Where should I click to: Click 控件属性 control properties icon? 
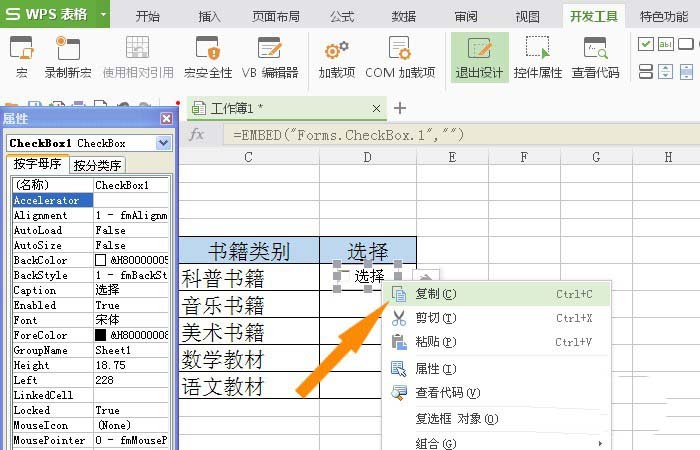(538, 56)
